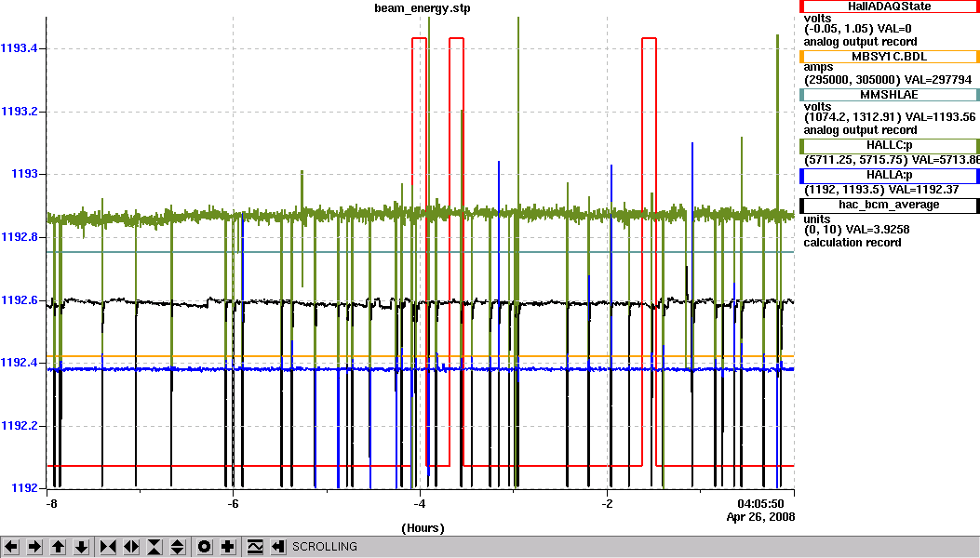This screenshot has width=980, height=558.
Task: Select the HALLA:p curve legend entry
Action: [x=890, y=175]
